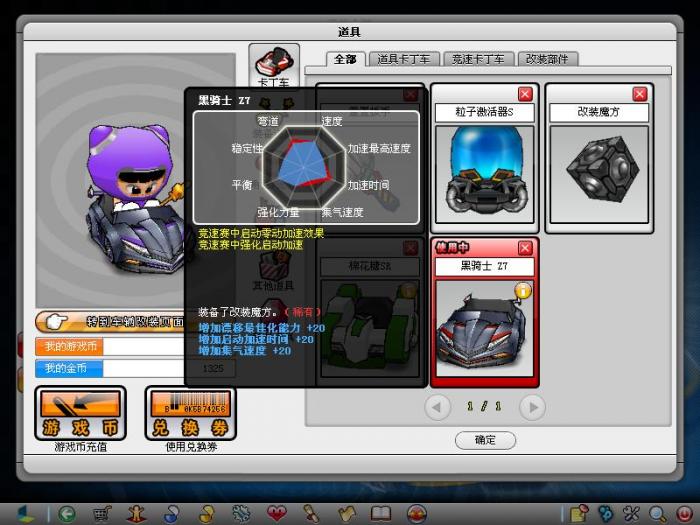This screenshot has width=700, height=525.
Task: Click the 棉花糖SR kart thumbnail
Action: pos(370,328)
